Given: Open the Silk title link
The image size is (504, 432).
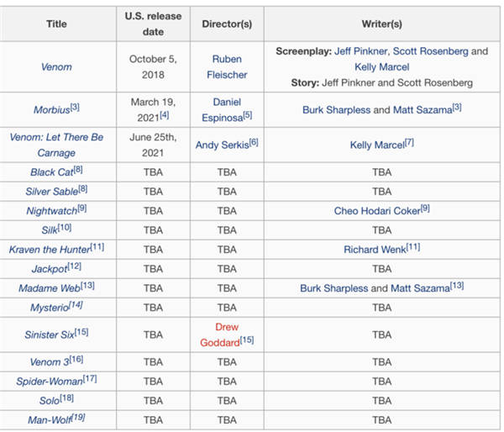Looking at the screenshot, I should coord(50,230).
